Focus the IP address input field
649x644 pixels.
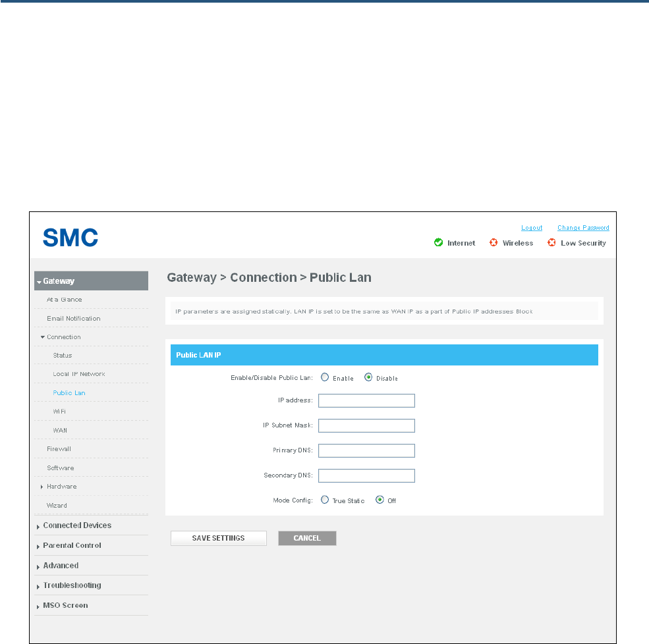(367, 400)
